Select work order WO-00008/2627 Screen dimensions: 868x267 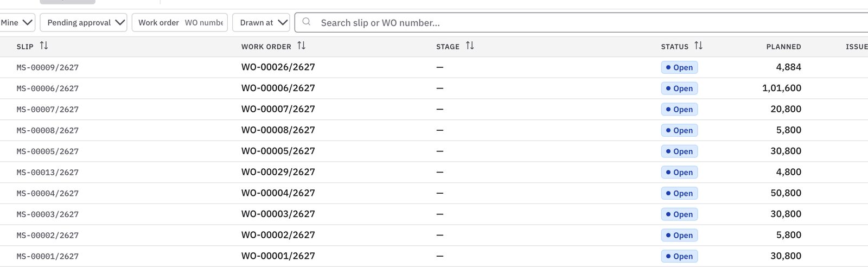coord(278,130)
